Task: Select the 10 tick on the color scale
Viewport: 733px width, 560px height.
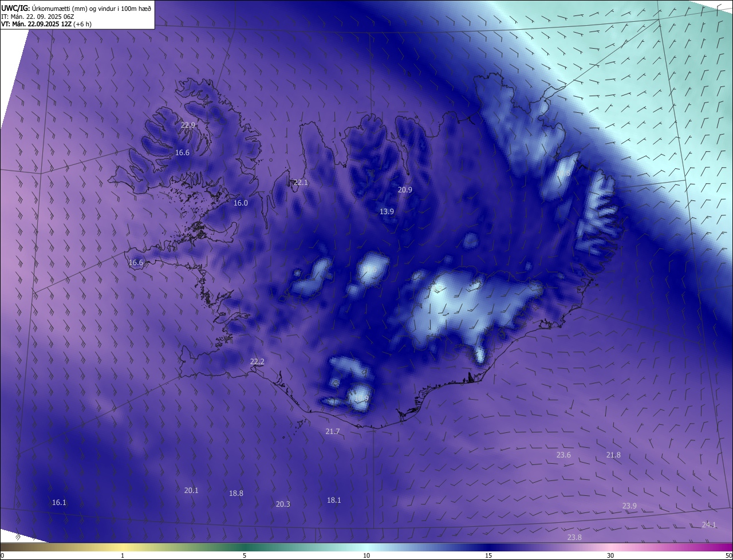Action: (x=366, y=555)
